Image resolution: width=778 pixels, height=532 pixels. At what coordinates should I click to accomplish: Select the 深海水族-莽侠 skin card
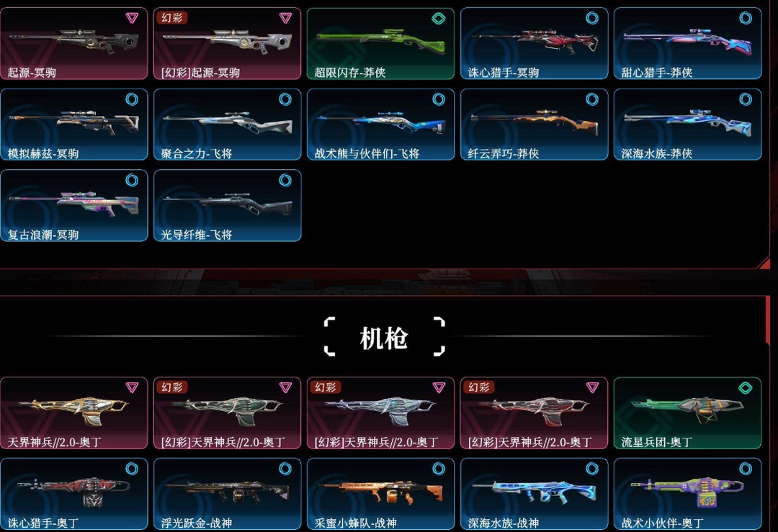pos(687,125)
